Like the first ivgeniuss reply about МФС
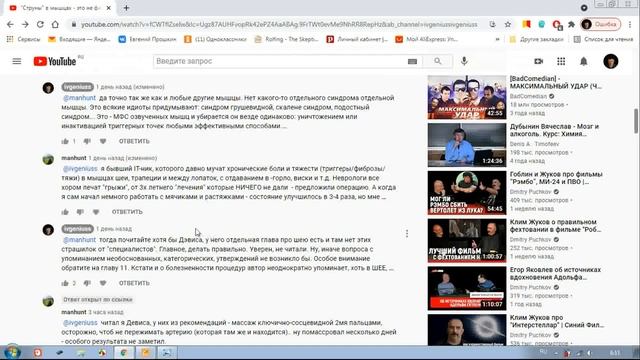Viewport: 640px width, 360px height. click(65, 141)
